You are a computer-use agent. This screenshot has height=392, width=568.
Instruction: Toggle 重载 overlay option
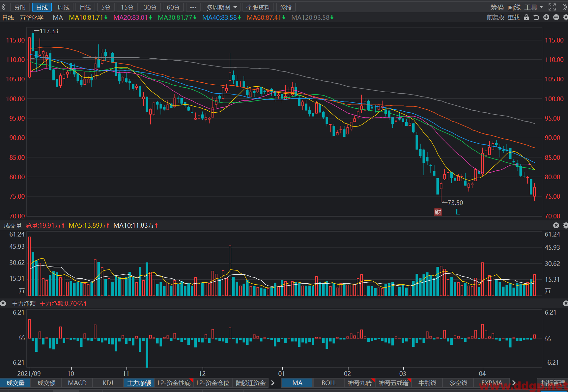tap(514, 17)
